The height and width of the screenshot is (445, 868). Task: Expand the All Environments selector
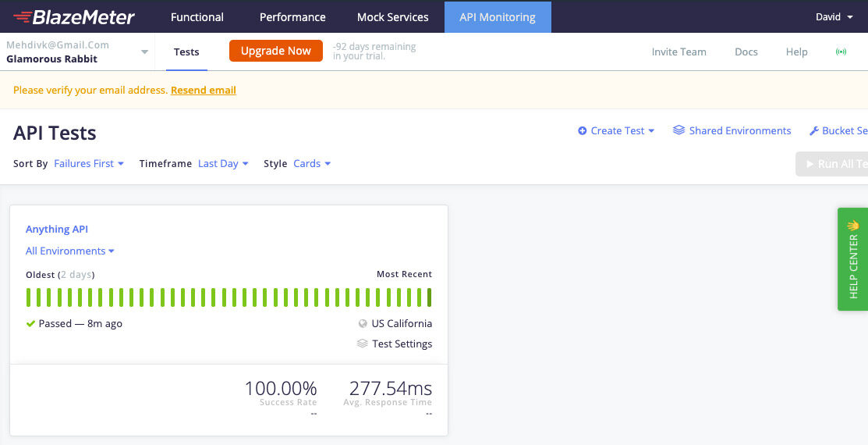click(x=70, y=251)
